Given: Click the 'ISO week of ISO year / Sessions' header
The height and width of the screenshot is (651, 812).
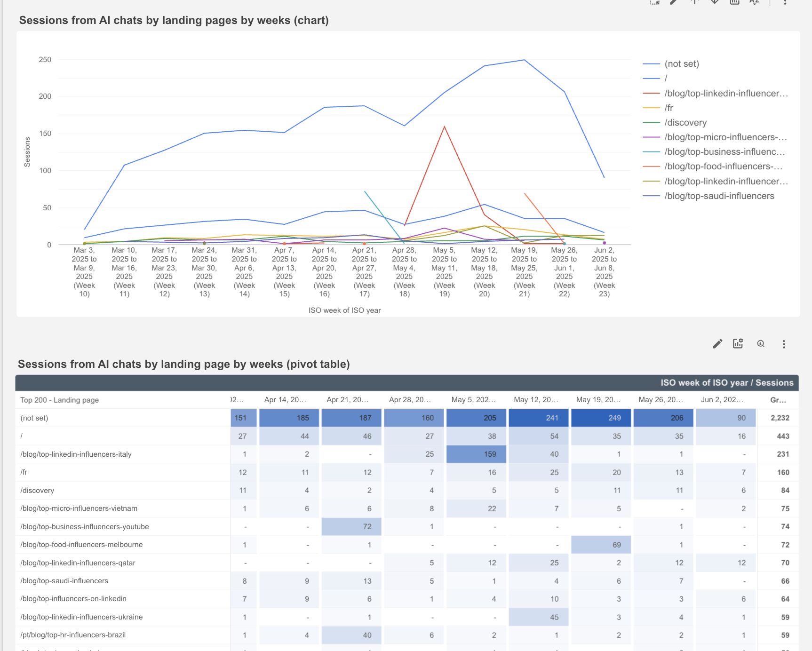Looking at the screenshot, I should point(726,383).
